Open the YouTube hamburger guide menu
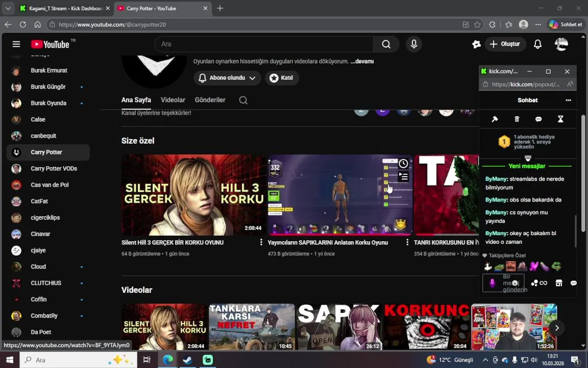 pos(16,44)
